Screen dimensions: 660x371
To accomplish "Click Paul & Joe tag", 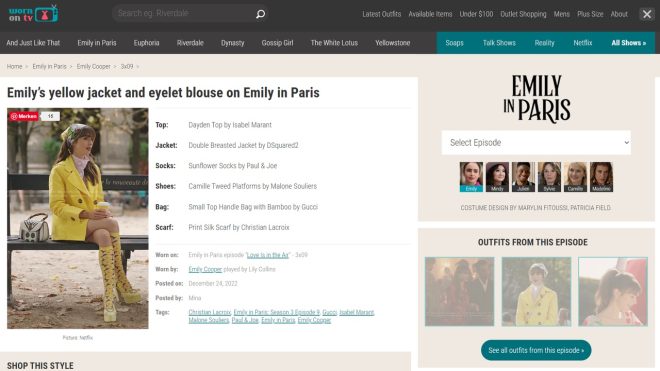I will [x=245, y=320].
